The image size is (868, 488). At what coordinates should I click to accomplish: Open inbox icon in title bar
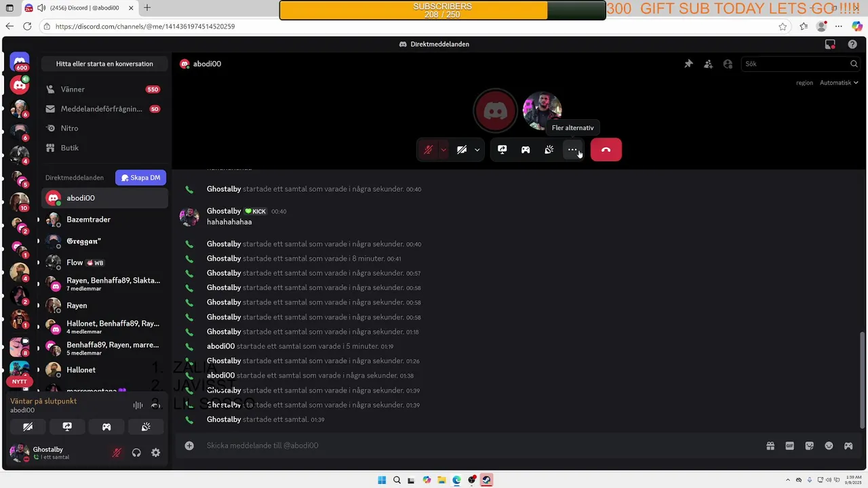click(830, 44)
